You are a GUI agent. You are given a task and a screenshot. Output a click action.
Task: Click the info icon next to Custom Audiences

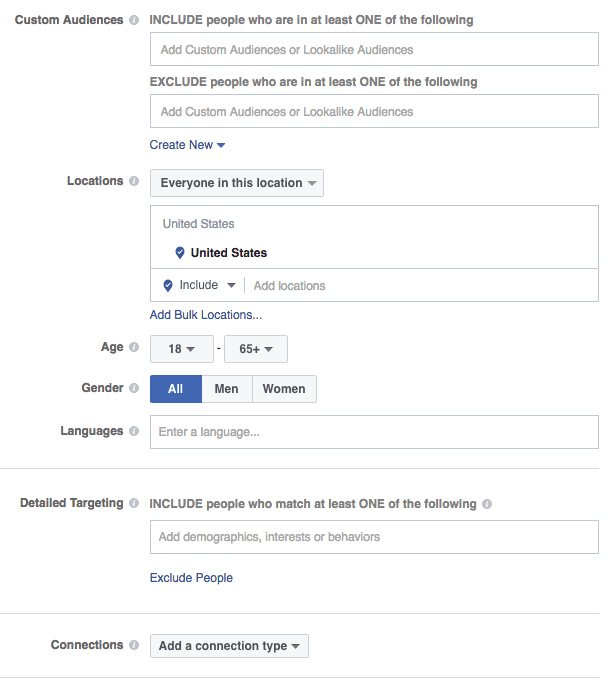[x=135, y=20]
